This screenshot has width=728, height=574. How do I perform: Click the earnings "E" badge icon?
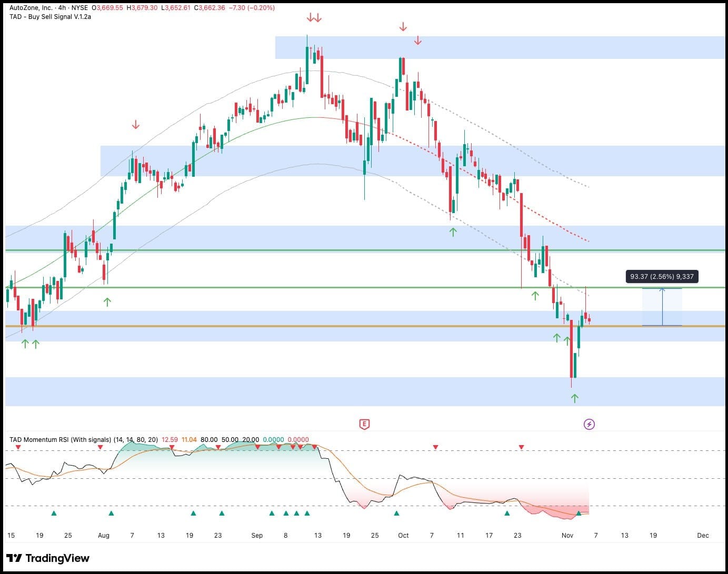pyautogui.click(x=364, y=424)
